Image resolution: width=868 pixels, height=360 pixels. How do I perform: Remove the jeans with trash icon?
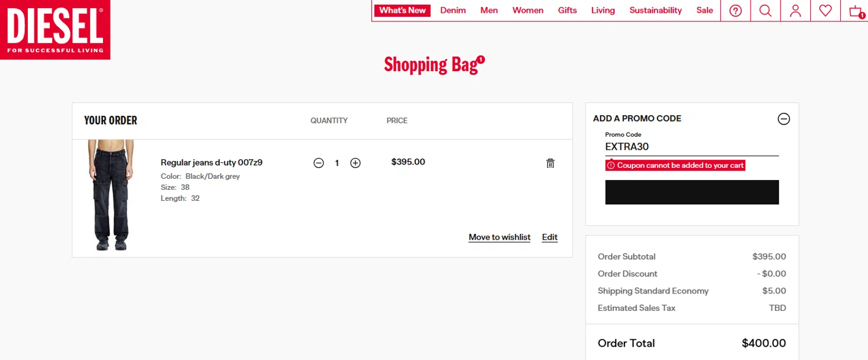(x=550, y=163)
